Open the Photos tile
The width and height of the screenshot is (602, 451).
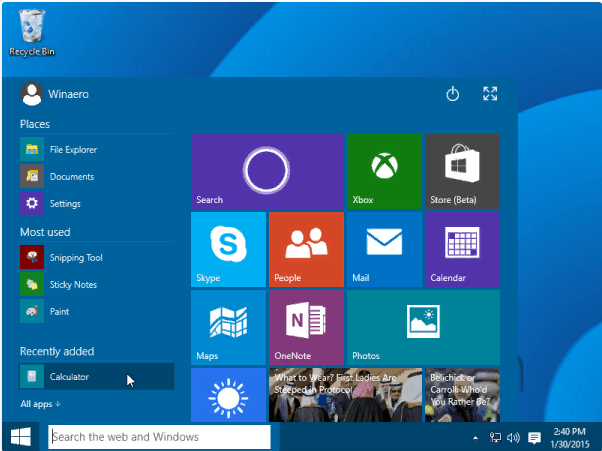pyautogui.click(x=423, y=327)
